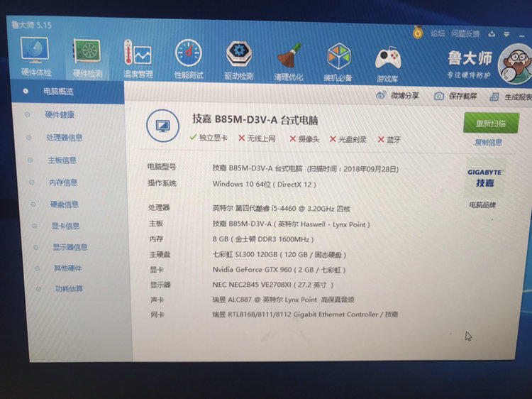
Task: Click 重新扫描 rescan button
Action: click(x=491, y=124)
